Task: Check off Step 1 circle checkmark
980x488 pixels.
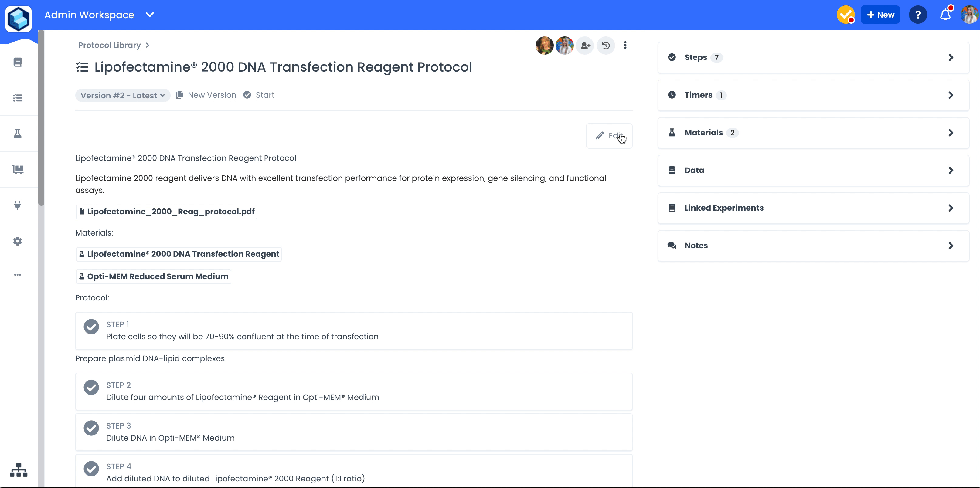Action: (x=91, y=327)
